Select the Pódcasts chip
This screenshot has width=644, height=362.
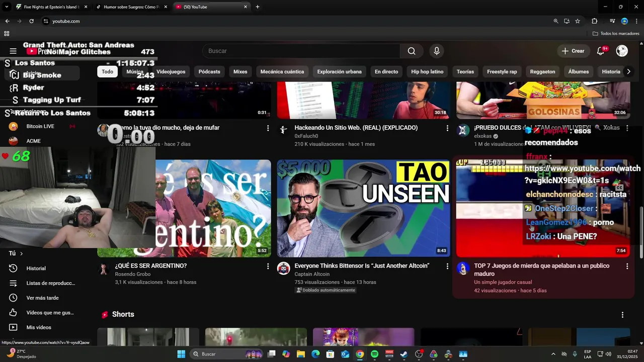209,71
